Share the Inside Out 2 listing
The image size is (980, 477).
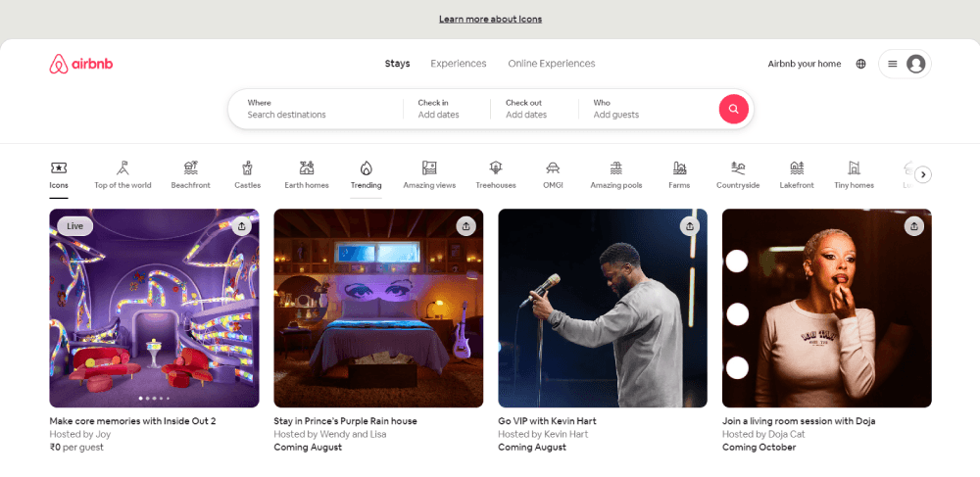(x=242, y=226)
